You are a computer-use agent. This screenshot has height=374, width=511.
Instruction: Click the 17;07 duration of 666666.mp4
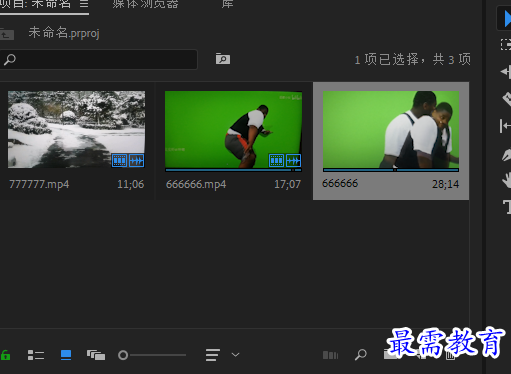tap(287, 184)
